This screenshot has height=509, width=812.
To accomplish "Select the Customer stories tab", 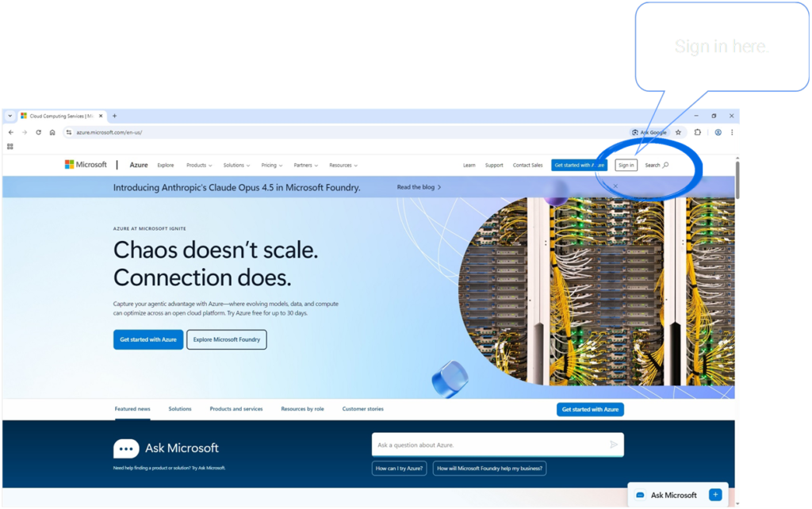I will (x=362, y=409).
